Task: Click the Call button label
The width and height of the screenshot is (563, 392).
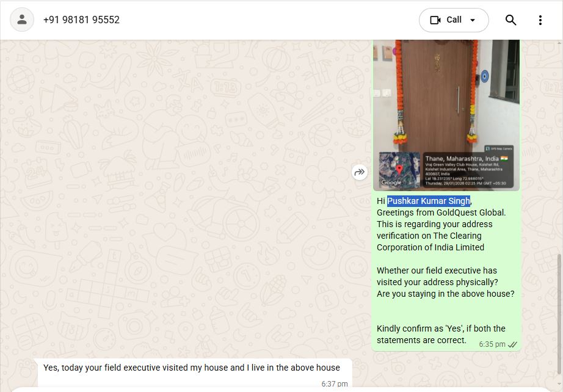Action: pyautogui.click(x=454, y=20)
